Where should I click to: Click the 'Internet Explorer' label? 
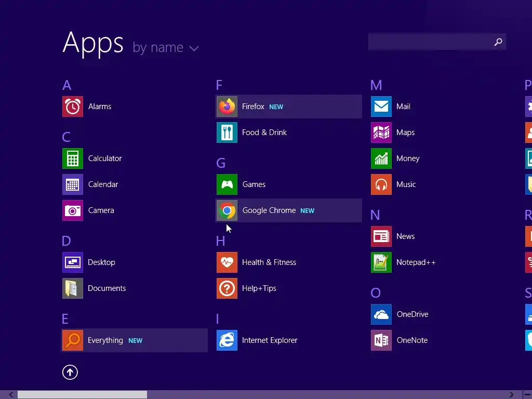pos(270,340)
